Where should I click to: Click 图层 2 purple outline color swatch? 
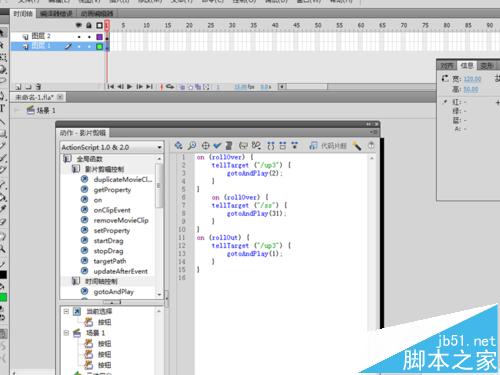99,37
